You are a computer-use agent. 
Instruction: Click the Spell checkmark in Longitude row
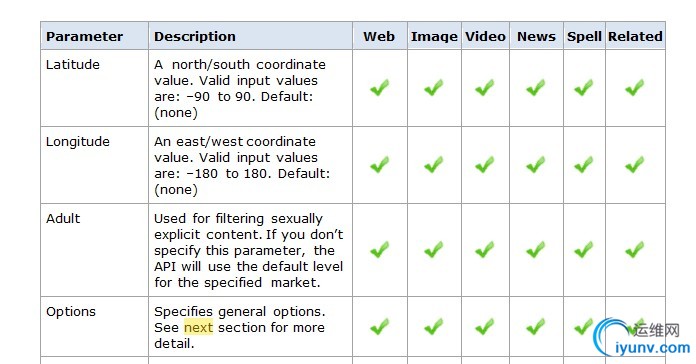[584, 165]
